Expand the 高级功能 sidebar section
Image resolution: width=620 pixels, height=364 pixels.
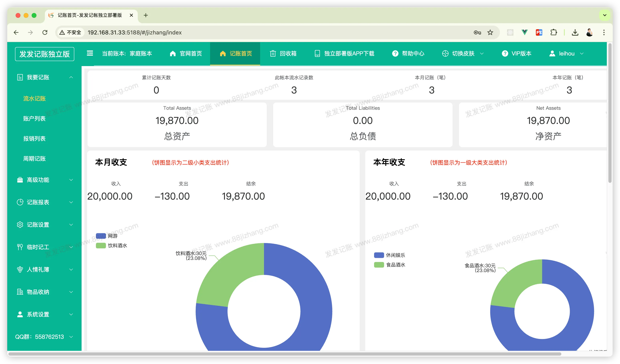point(71,180)
